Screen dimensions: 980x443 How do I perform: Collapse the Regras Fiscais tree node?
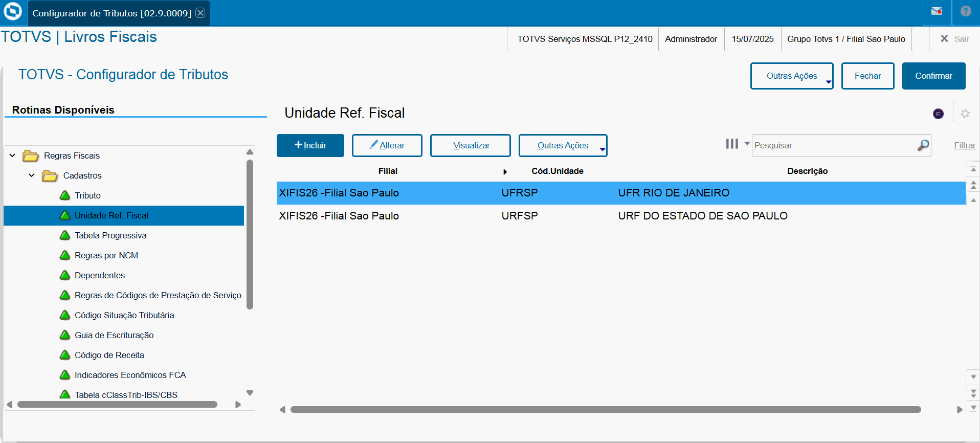12,156
